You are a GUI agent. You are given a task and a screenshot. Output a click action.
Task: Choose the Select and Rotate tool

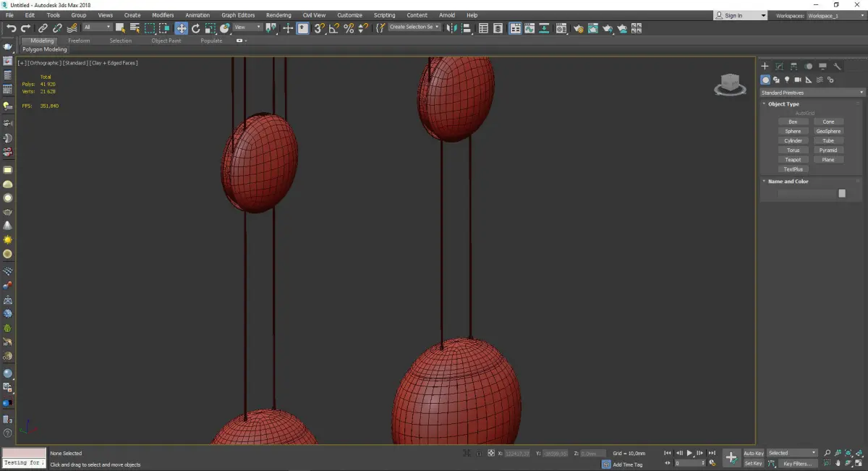click(195, 28)
